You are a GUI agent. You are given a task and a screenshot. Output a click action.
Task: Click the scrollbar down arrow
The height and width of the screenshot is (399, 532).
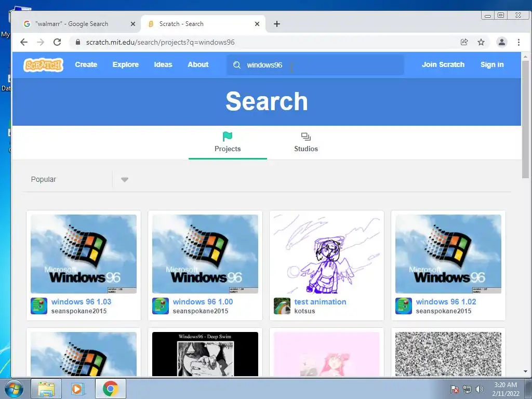point(525,371)
